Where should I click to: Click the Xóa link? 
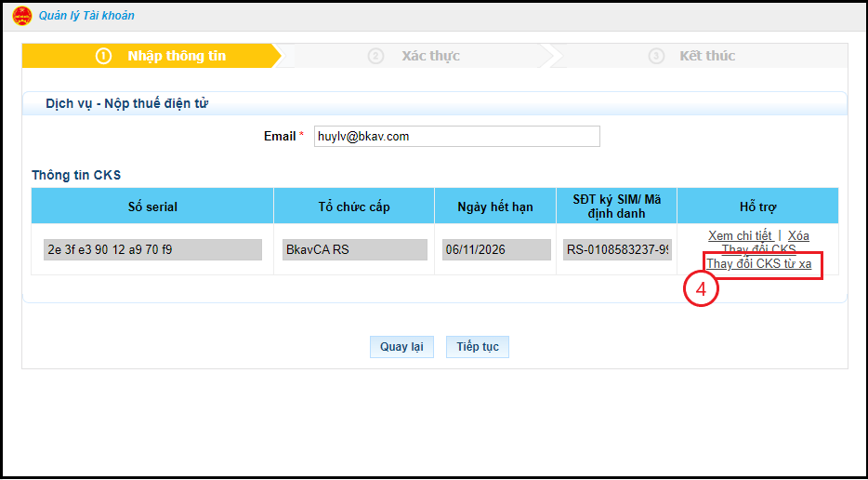[x=798, y=235]
